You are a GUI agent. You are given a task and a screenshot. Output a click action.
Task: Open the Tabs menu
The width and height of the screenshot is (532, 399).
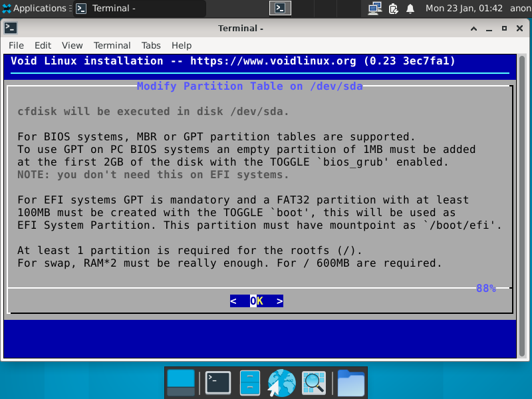tap(151, 45)
